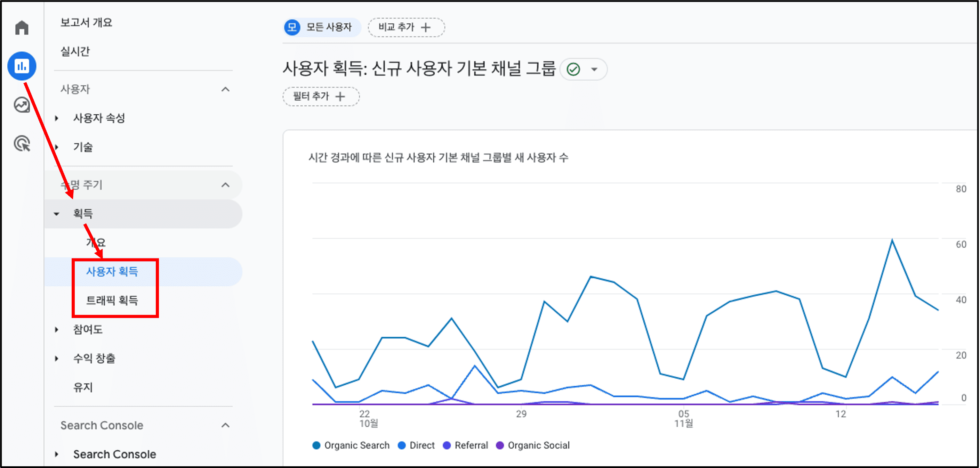The height and width of the screenshot is (468, 980).
Task: Open the 실시간 report
Action: click(x=75, y=51)
